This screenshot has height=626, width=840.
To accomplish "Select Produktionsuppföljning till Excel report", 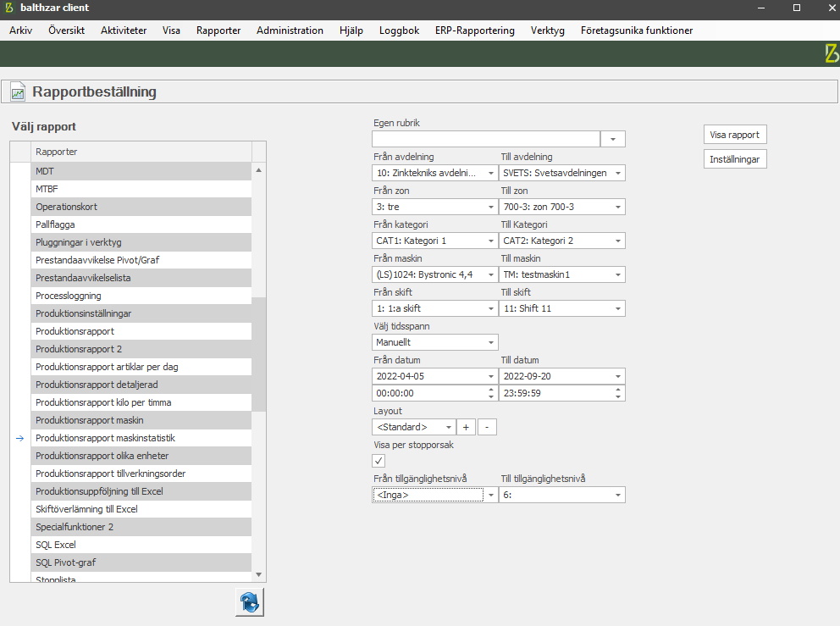I will point(141,491).
